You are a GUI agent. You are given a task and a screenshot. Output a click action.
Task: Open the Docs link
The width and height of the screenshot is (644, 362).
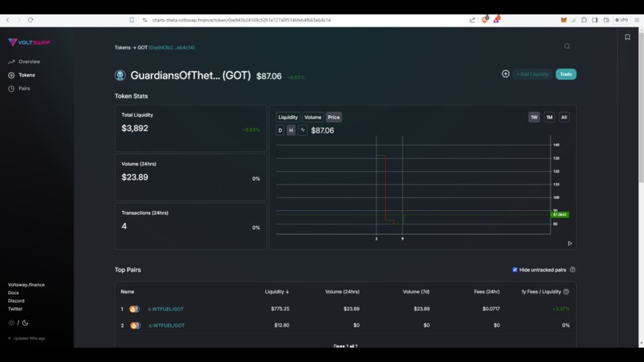(x=13, y=293)
